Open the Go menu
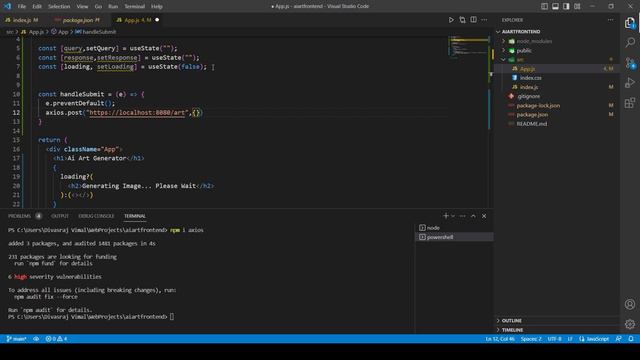The height and width of the screenshot is (360, 640). coord(98,7)
